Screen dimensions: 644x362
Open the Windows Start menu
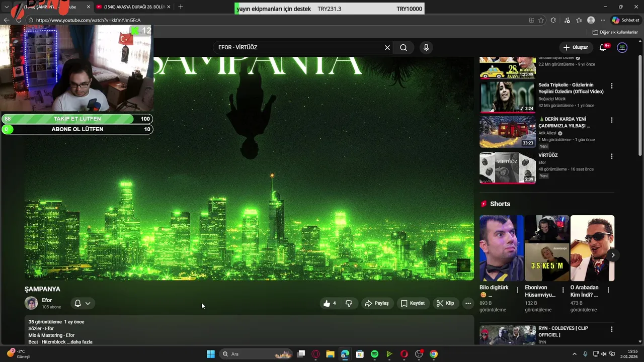point(211,354)
